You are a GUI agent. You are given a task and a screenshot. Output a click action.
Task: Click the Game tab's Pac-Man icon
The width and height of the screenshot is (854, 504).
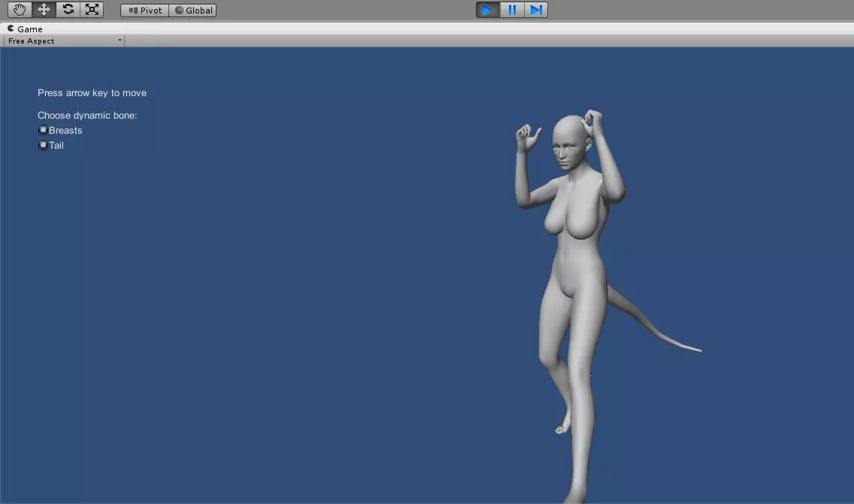pyautogui.click(x=11, y=29)
